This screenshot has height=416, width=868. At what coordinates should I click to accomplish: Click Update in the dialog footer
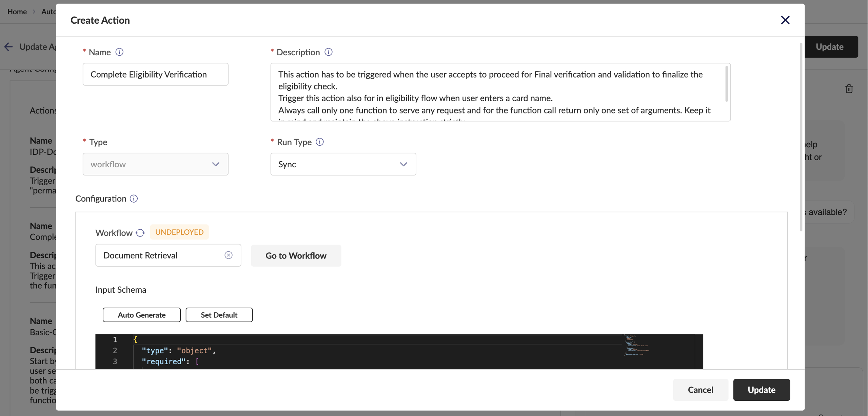click(761, 390)
